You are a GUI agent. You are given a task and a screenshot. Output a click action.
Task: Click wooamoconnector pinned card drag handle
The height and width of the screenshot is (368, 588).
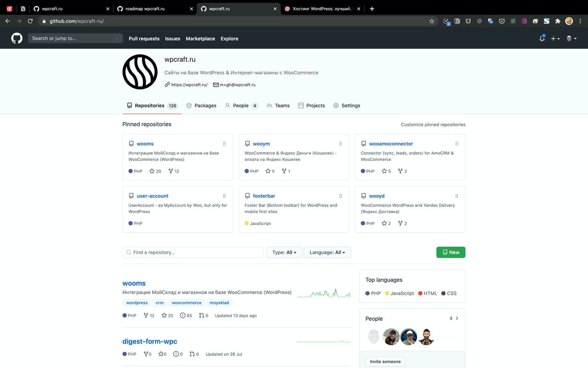pos(457,144)
